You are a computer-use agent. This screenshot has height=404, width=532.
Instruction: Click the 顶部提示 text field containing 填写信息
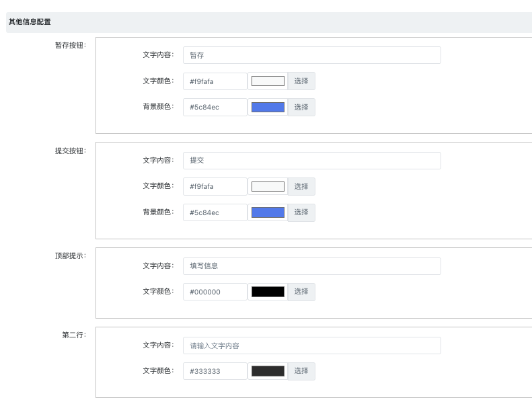[311, 266]
